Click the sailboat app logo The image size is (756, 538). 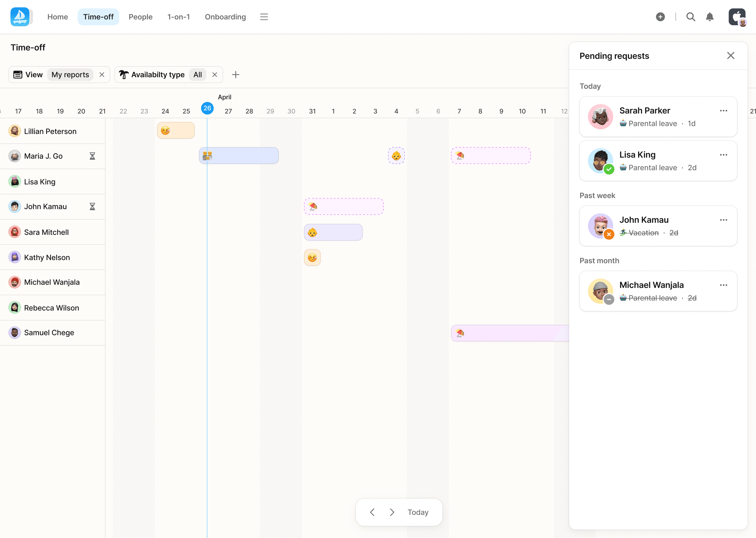click(x=20, y=17)
